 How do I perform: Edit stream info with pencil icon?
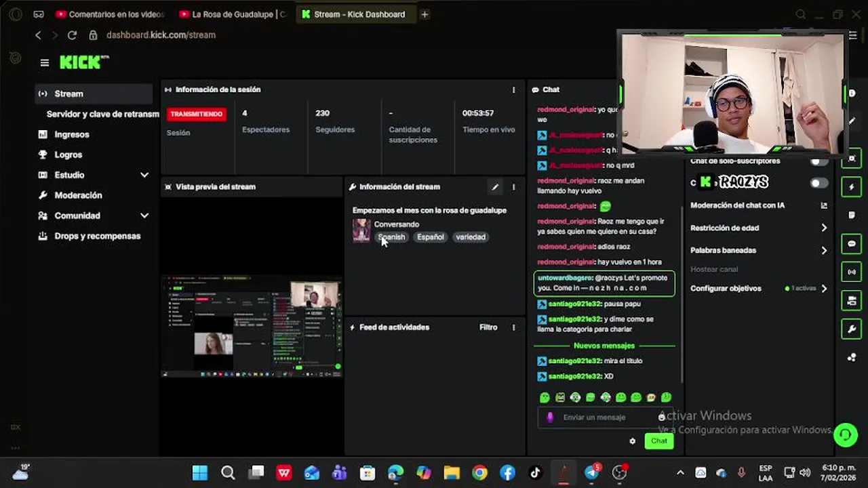click(x=495, y=187)
